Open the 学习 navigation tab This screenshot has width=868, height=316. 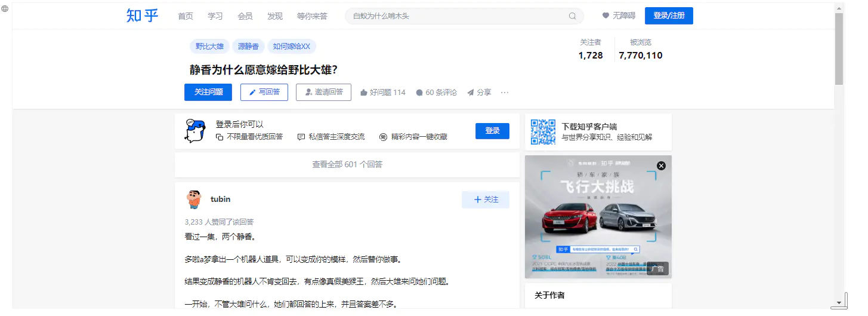pos(215,16)
